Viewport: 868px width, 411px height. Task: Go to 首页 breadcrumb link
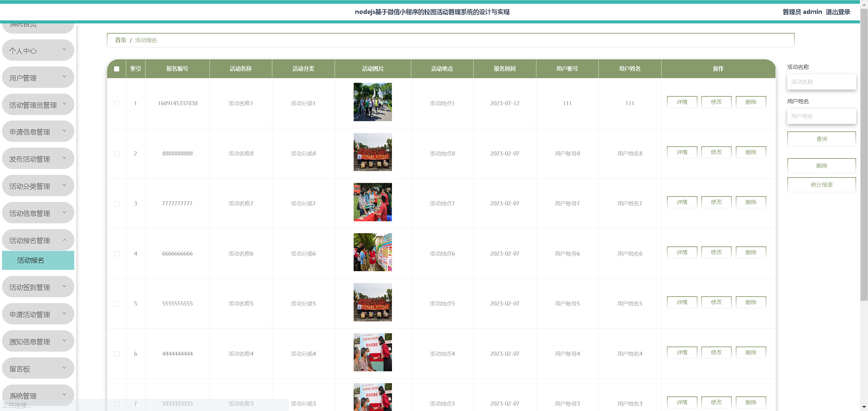(x=120, y=40)
